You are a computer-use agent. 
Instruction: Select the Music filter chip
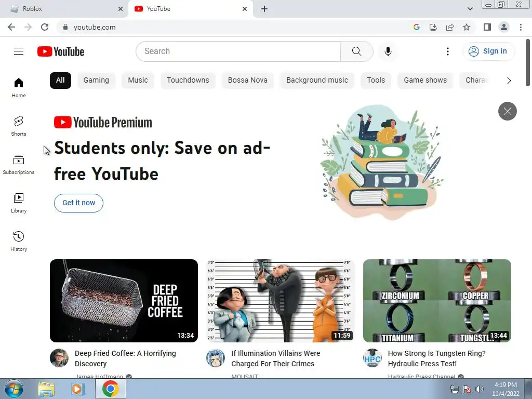click(138, 81)
